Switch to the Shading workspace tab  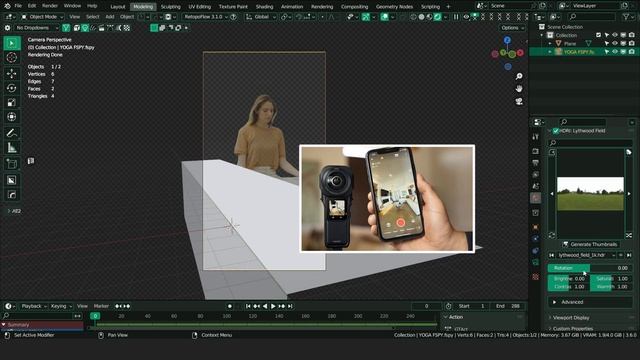[x=264, y=7]
